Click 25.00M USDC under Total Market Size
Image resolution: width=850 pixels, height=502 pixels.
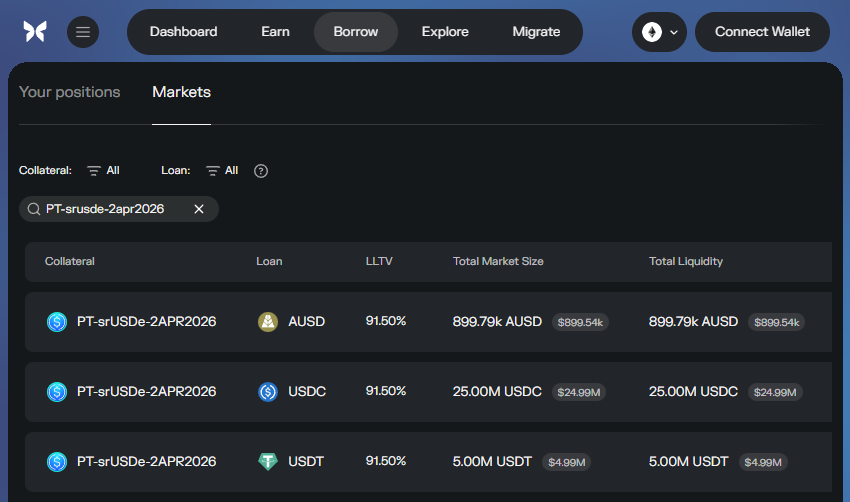coord(497,391)
